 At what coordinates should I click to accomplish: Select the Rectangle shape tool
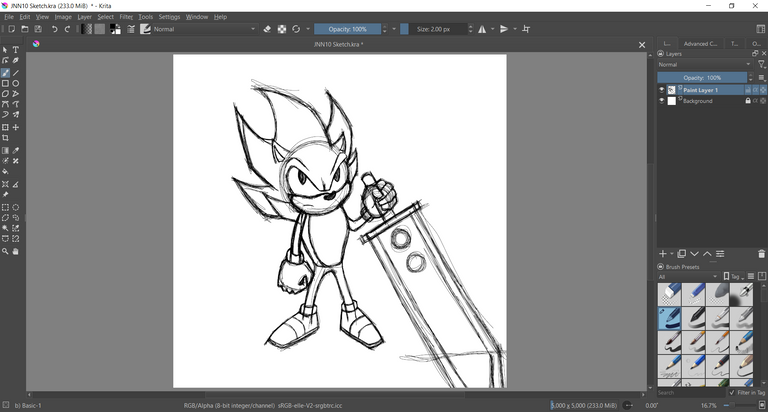(5, 84)
